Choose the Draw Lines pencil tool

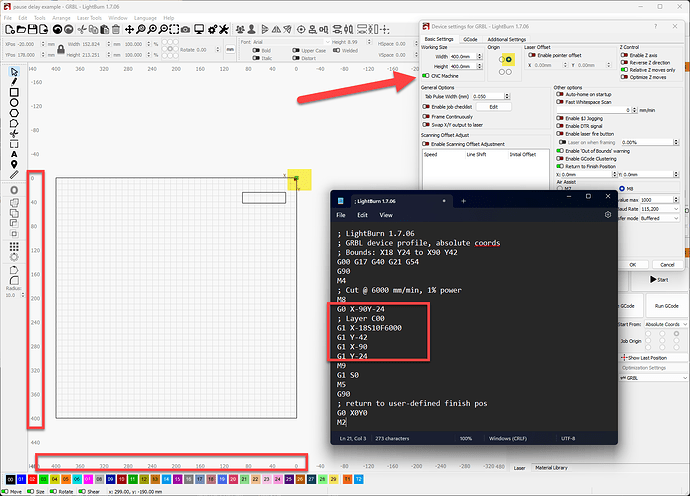tap(14, 82)
